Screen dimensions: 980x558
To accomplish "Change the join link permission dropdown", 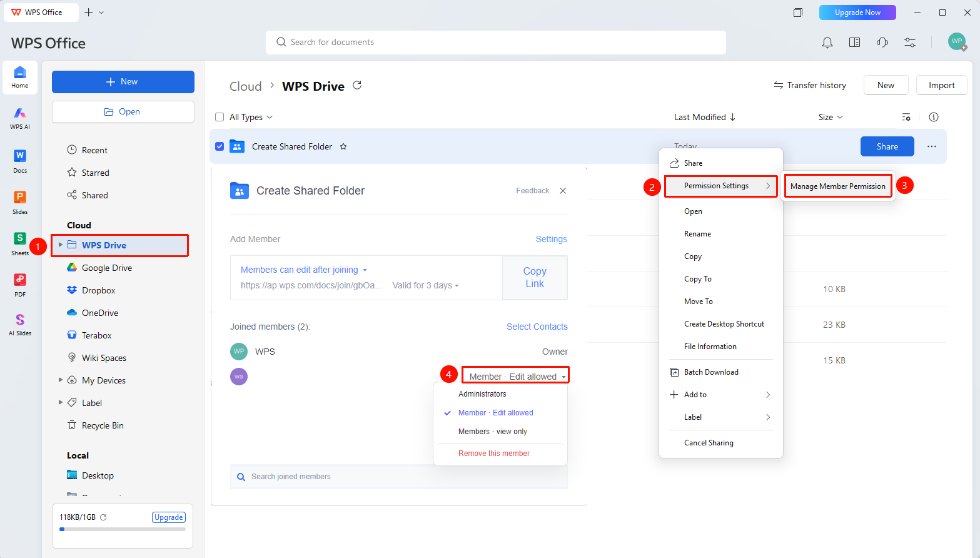I will 304,270.
